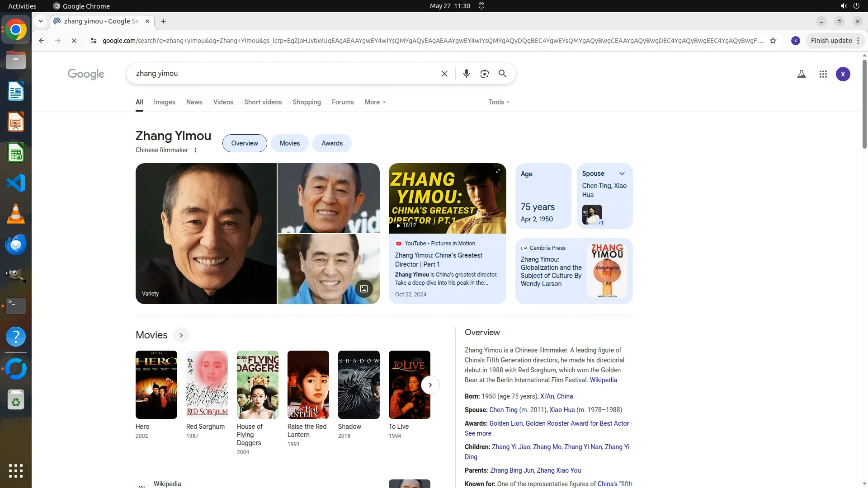Open Search Labs flask icon
868x488 pixels.
[x=801, y=74]
